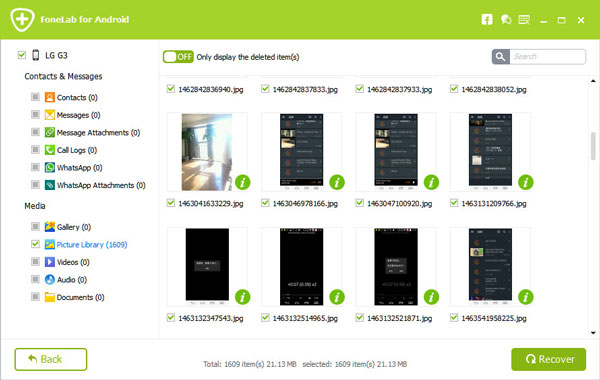Viewport: 600px width, 380px height.
Task: Open WhatsApp Attachments (0) category
Action: (101, 185)
